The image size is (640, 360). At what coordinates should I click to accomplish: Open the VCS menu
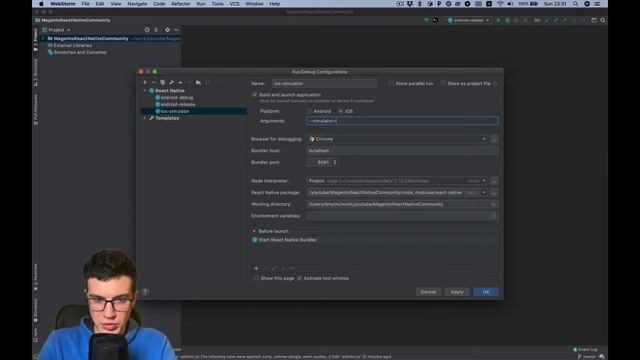[234, 4]
